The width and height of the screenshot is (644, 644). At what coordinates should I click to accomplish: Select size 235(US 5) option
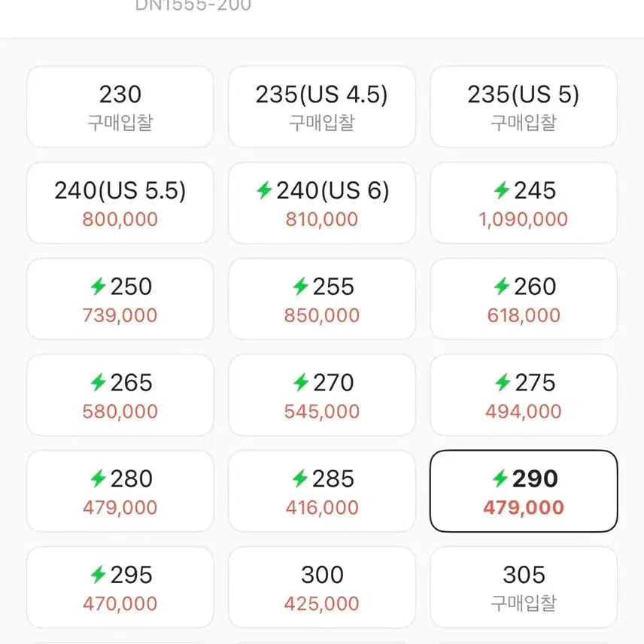click(523, 106)
